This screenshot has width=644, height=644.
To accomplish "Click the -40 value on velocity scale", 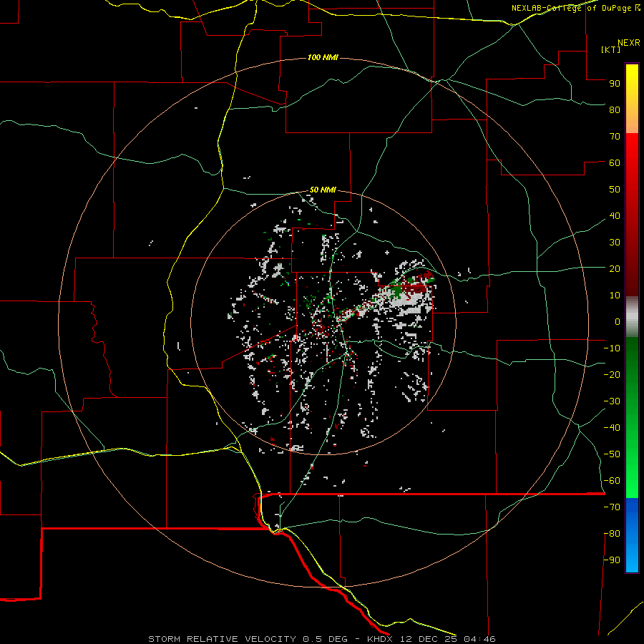I will (x=612, y=428).
